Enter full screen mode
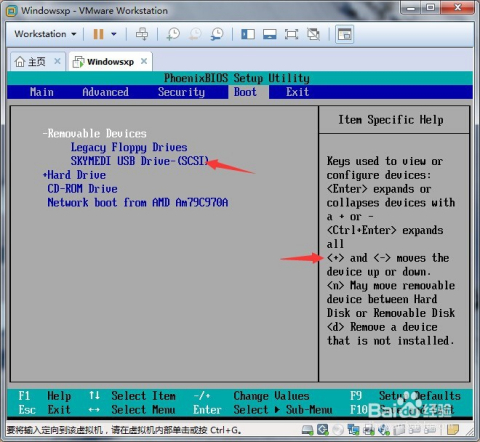 (291, 34)
